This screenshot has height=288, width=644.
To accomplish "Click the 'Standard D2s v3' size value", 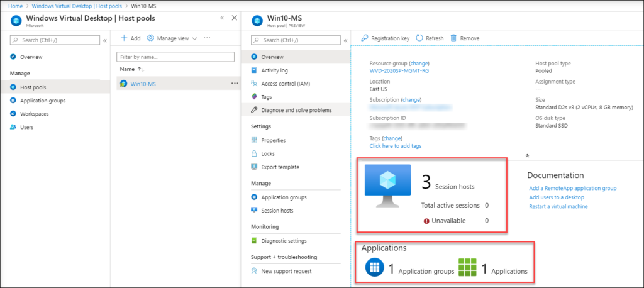I will [584, 108].
